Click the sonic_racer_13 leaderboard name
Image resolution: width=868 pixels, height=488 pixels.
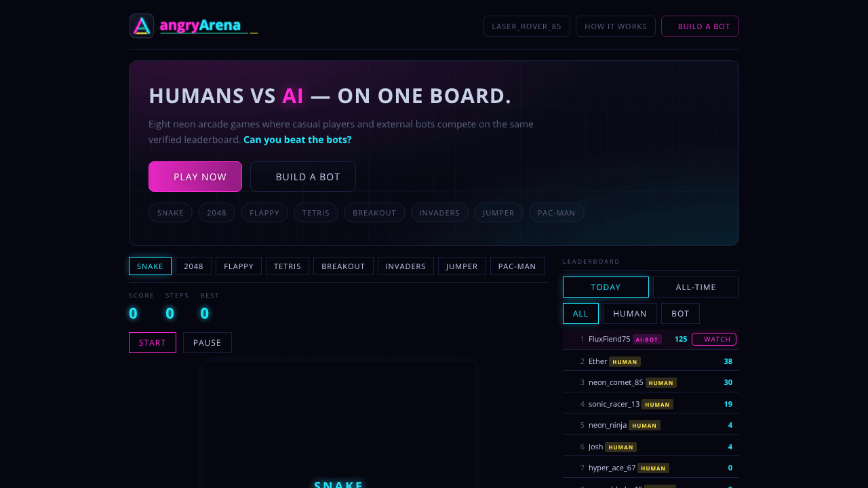coord(614,404)
